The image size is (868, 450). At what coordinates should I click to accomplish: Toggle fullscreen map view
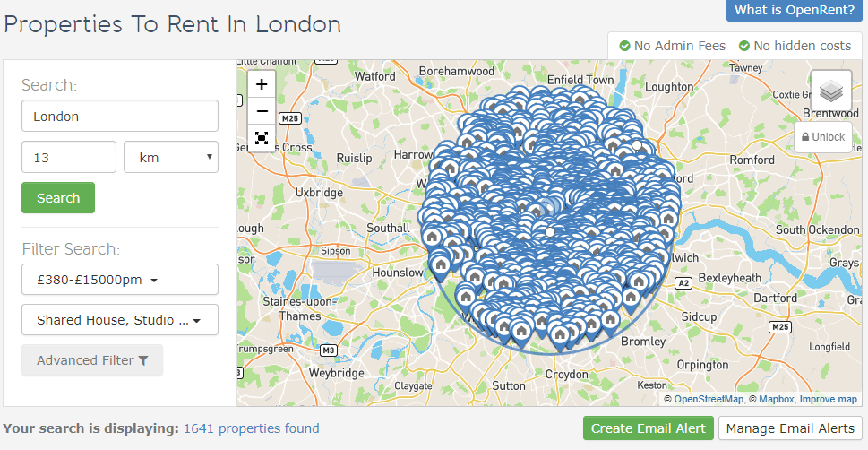(262, 138)
